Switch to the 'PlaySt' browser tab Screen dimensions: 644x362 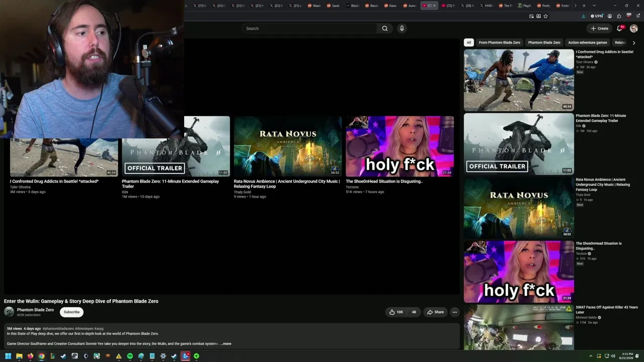(525, 6)
